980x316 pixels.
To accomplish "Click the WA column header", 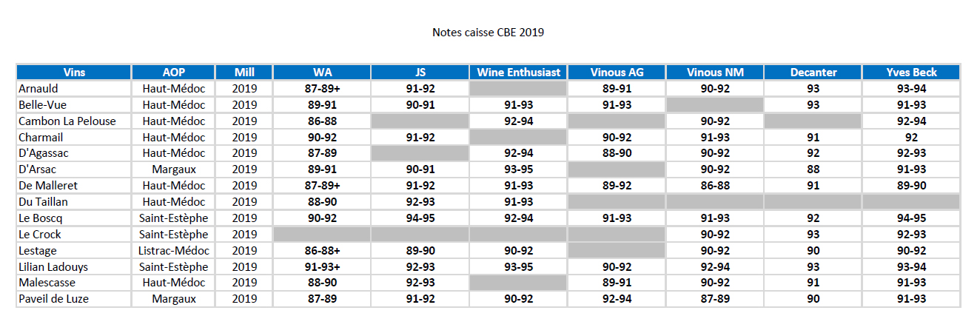I will 322,73.
